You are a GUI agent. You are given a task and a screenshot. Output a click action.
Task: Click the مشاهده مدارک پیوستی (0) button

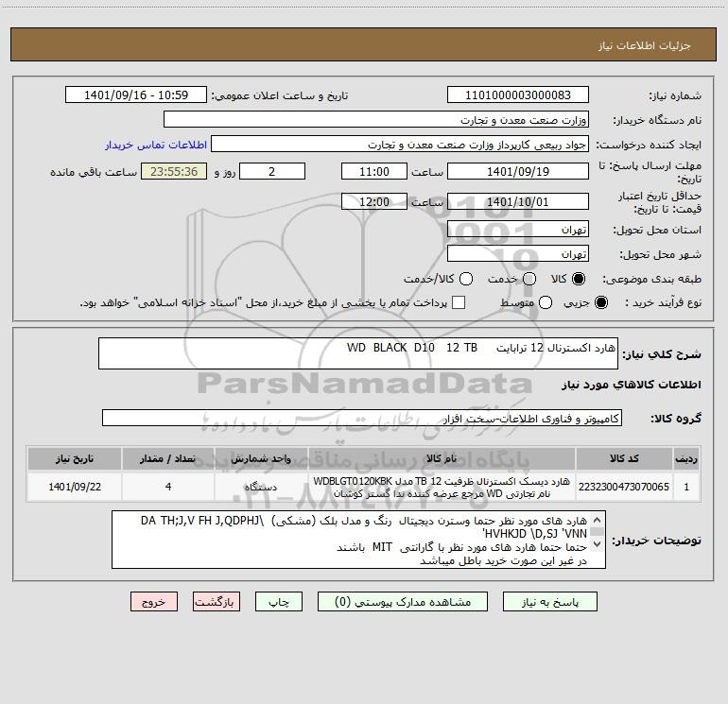click(x=403, y=602)
